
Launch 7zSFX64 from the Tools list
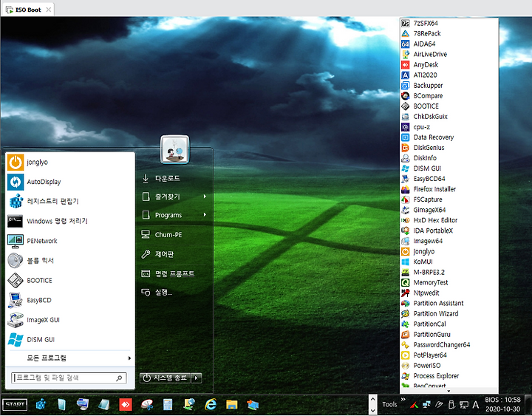click(x=449, y=23)
